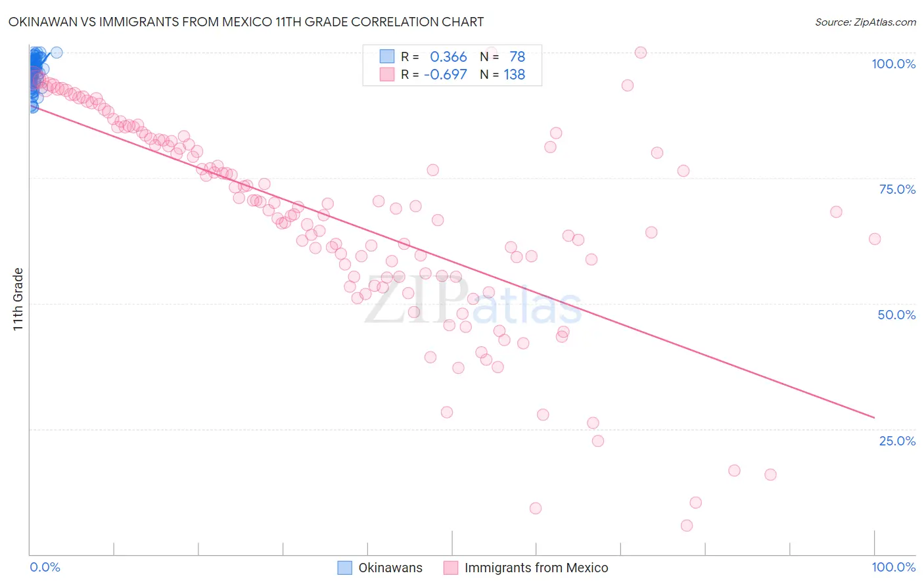Click the 100.0% y-axis label
The width and height of the screenshot is (924, 586).
click(x=894, y=64)
